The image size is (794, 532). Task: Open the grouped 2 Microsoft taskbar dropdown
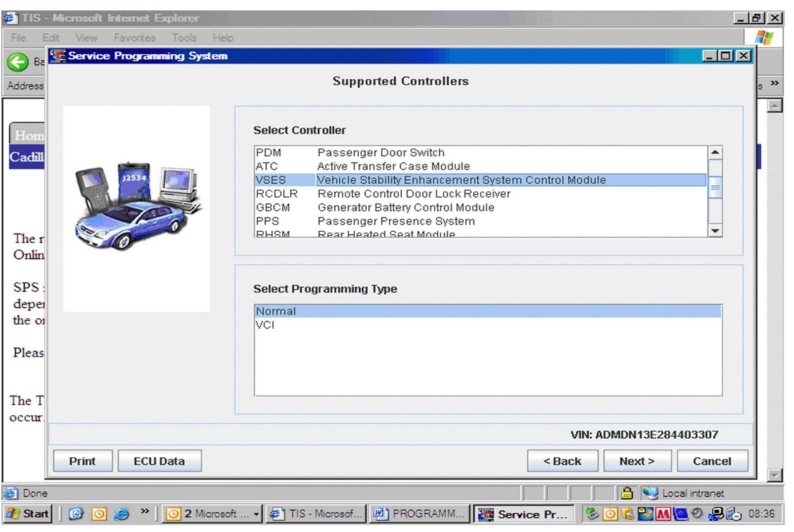(256, 514)
